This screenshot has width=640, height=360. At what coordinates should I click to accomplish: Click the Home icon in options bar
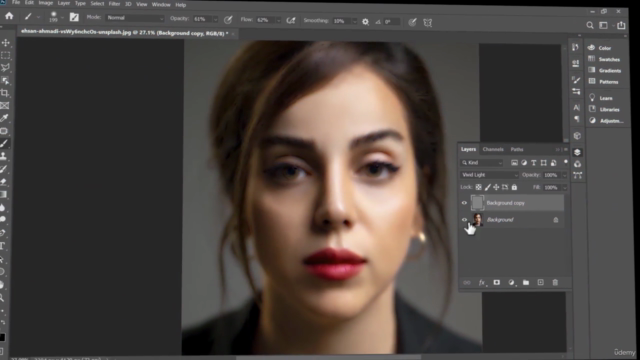coord(9,16)
